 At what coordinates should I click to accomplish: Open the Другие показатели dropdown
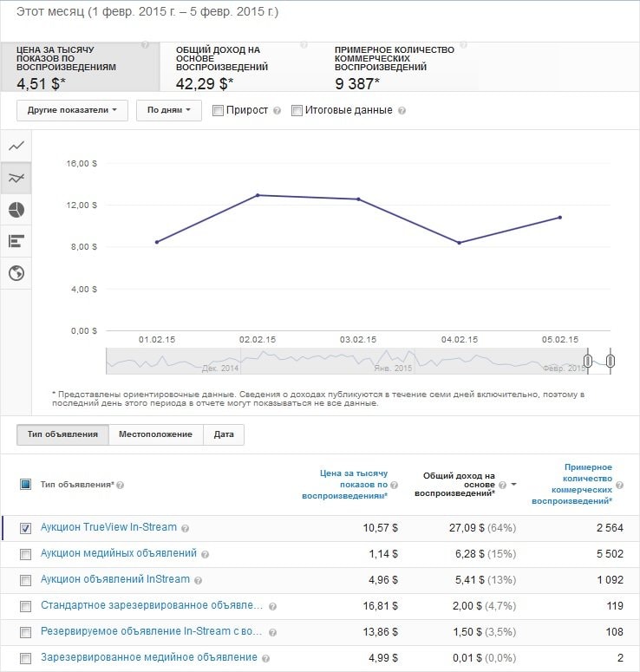click(72, 110)
